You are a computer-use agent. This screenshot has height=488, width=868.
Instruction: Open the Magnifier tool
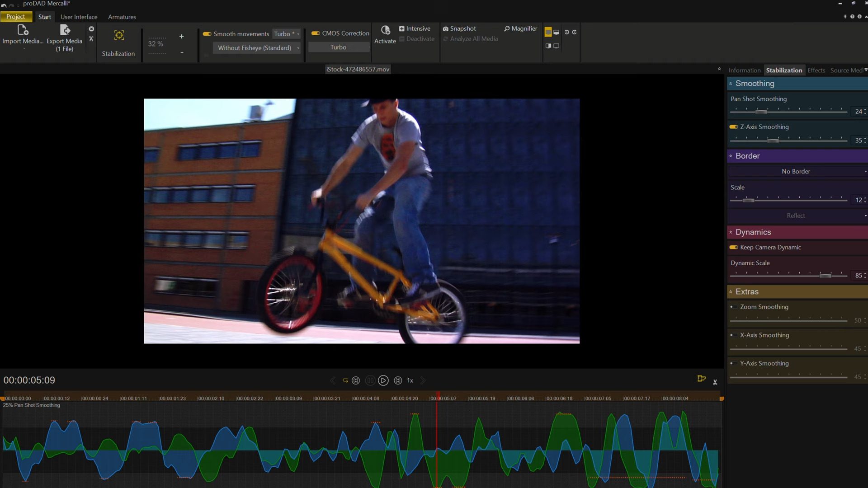[520, 28]
